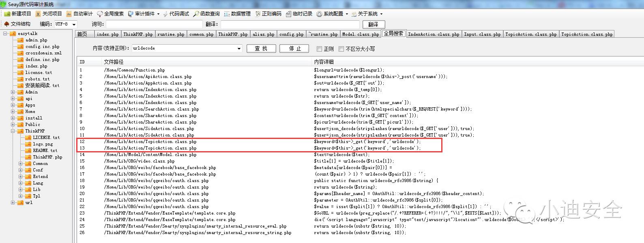Select 安装前阅读.txt file icon in tree
This screenshot has height=243, width=644.
pos(20,86)
